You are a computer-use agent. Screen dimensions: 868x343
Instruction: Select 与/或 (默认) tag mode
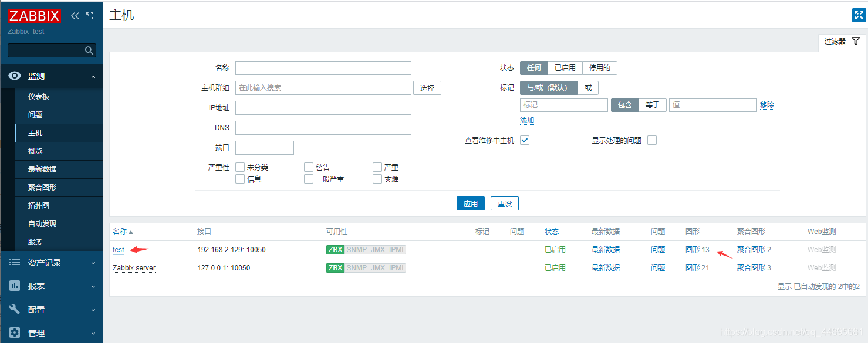549,88
